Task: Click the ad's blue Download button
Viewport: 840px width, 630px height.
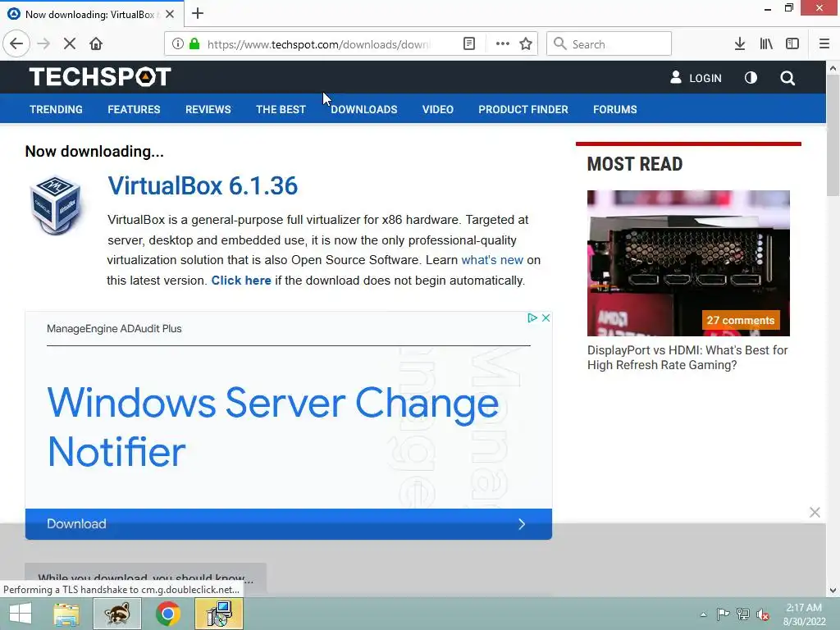Action: point(288,523)
